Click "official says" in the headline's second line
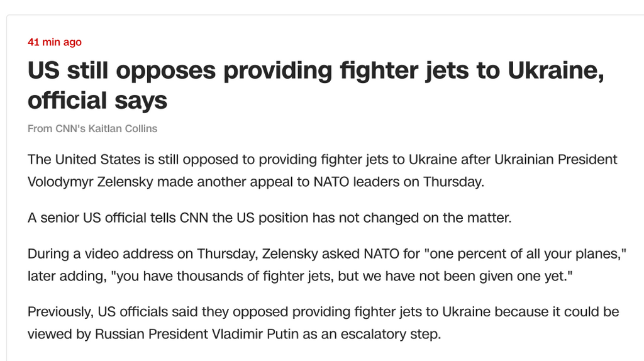The image size is (644, 361). click(x=97, y=101)
